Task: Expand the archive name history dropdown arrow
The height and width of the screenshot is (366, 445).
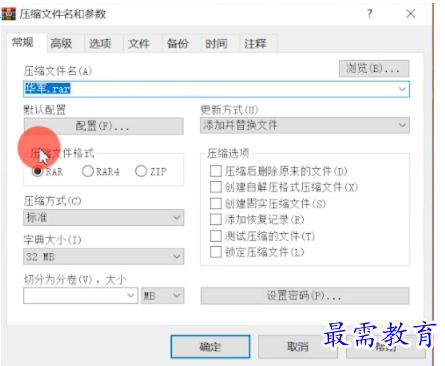Action: pos(402,89)
